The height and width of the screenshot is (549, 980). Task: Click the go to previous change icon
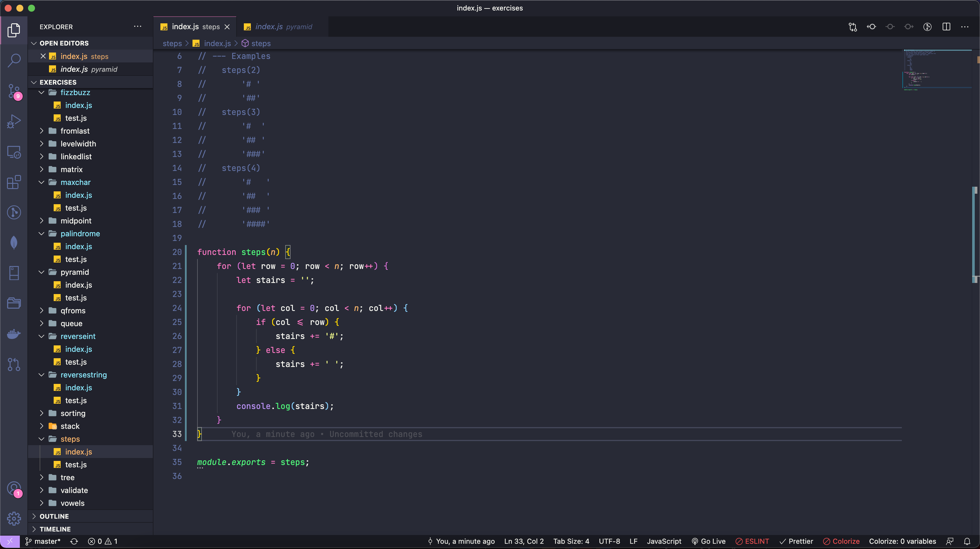(871, 27)
